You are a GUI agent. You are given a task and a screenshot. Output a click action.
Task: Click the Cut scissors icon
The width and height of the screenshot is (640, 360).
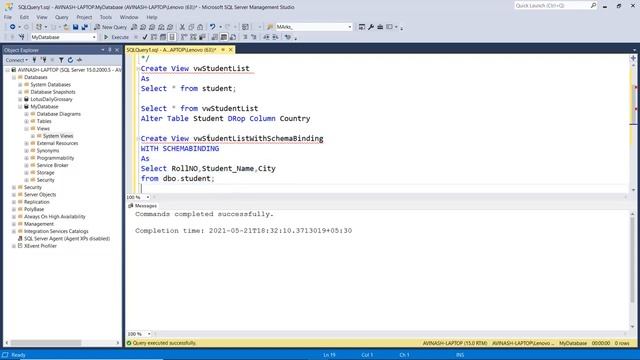coord(182,27)
